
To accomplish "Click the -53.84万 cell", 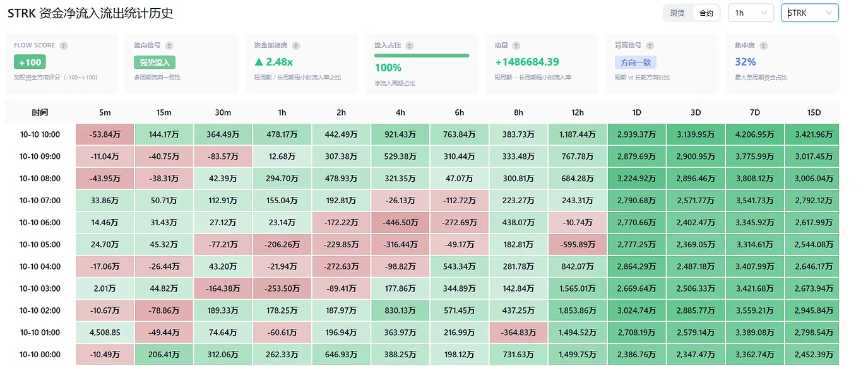I will [105, 134].
